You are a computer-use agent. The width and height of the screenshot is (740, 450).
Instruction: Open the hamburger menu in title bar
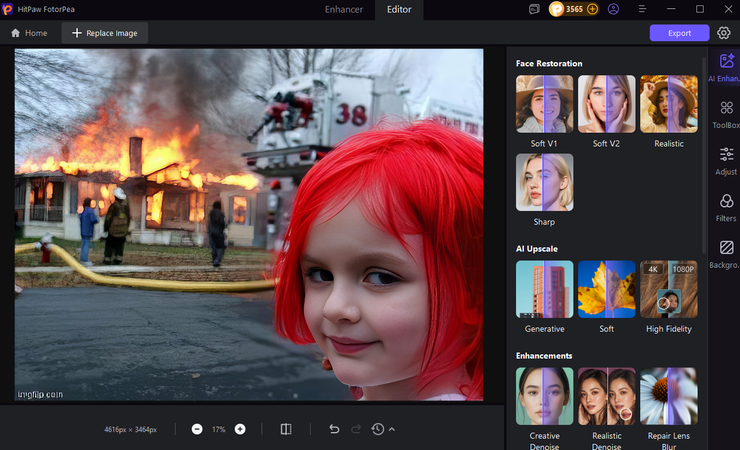[x=643, y=9]
